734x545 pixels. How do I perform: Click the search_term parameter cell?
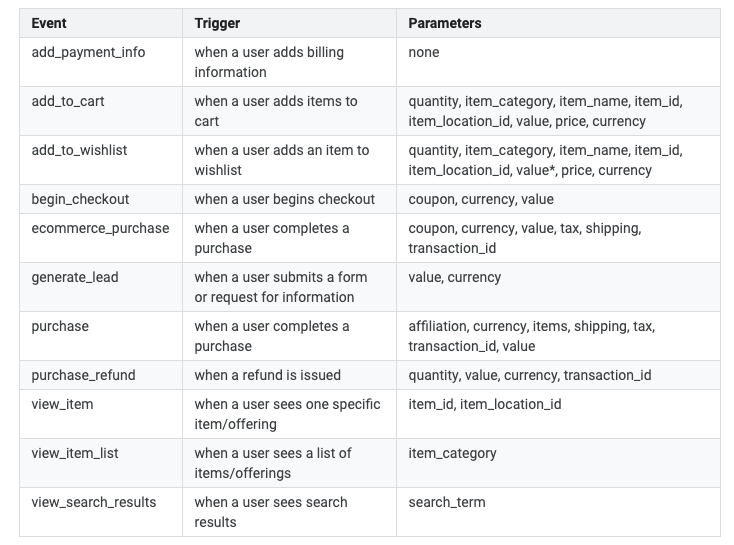point(447,502)
